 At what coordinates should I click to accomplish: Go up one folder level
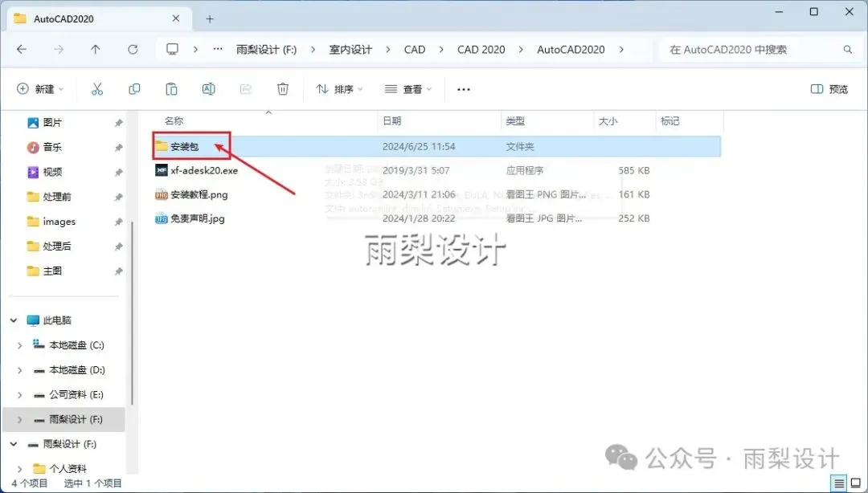(96, 49)
